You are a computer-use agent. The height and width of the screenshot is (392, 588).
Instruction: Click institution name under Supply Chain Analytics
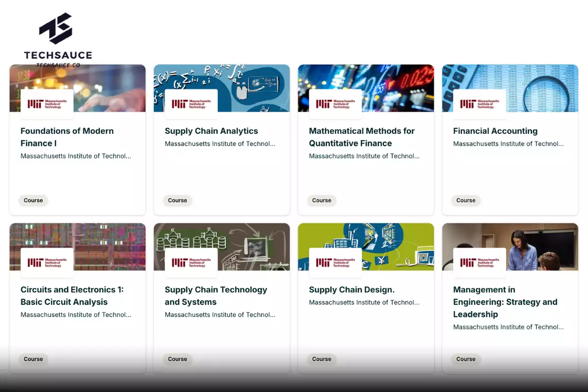[x=220, y=144]
